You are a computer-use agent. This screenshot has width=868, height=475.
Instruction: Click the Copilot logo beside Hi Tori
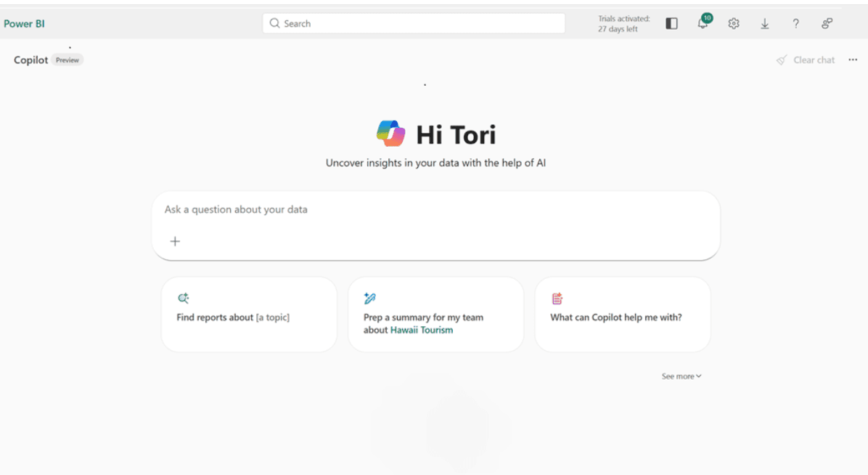391,134
